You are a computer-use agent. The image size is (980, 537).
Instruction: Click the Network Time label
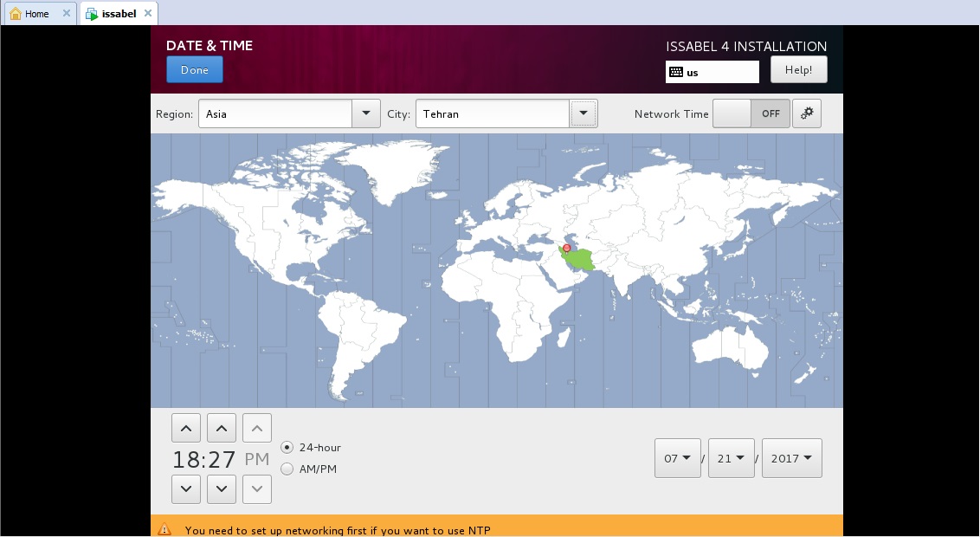tap(671, 113)
